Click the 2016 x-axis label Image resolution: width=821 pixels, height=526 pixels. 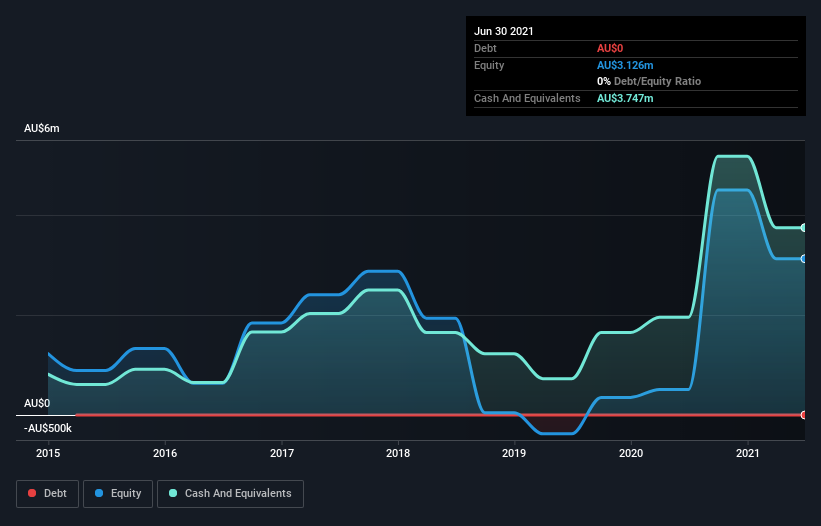pyautogui.click(x=165, y=453)
